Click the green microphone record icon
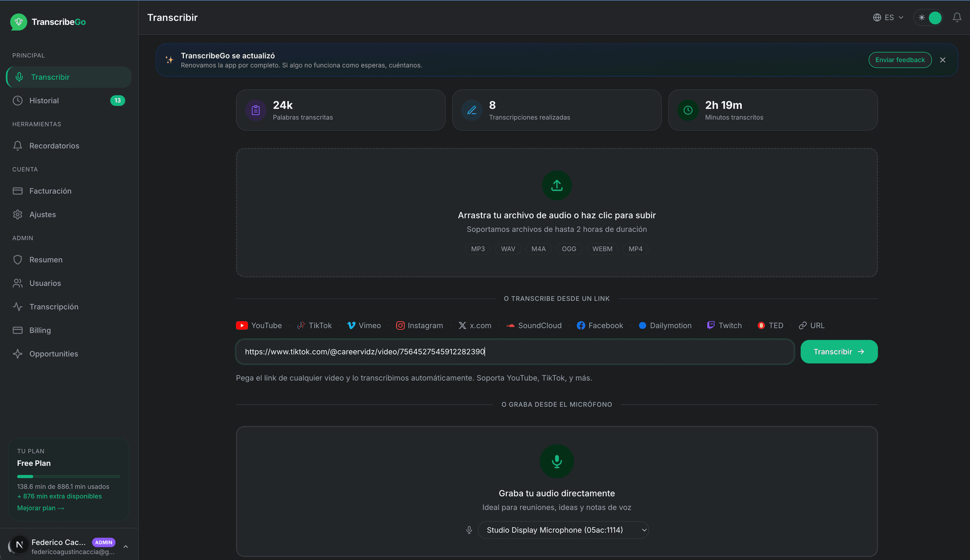Viewport: 970px width, 560px height. coord(557,461)
